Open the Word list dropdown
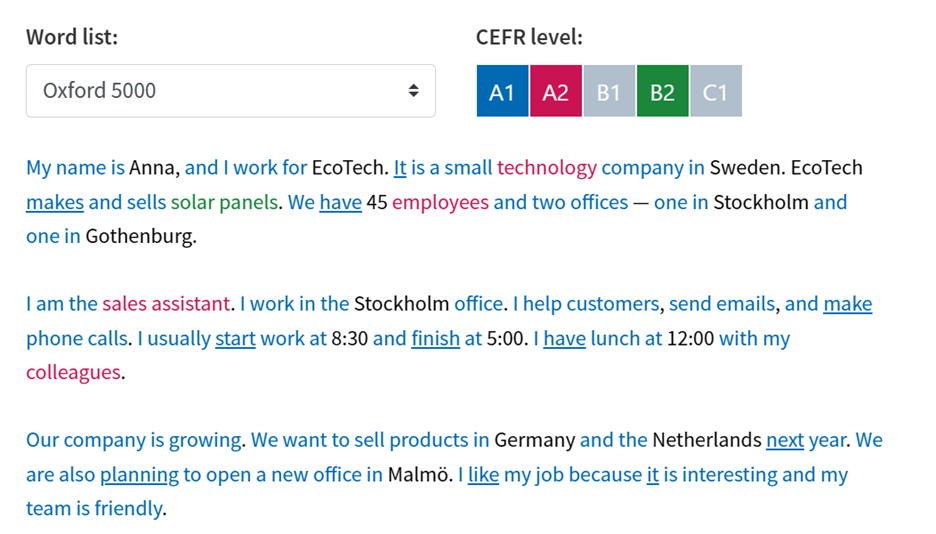Viewport: 936px width, 534px height. pos(230,91)
